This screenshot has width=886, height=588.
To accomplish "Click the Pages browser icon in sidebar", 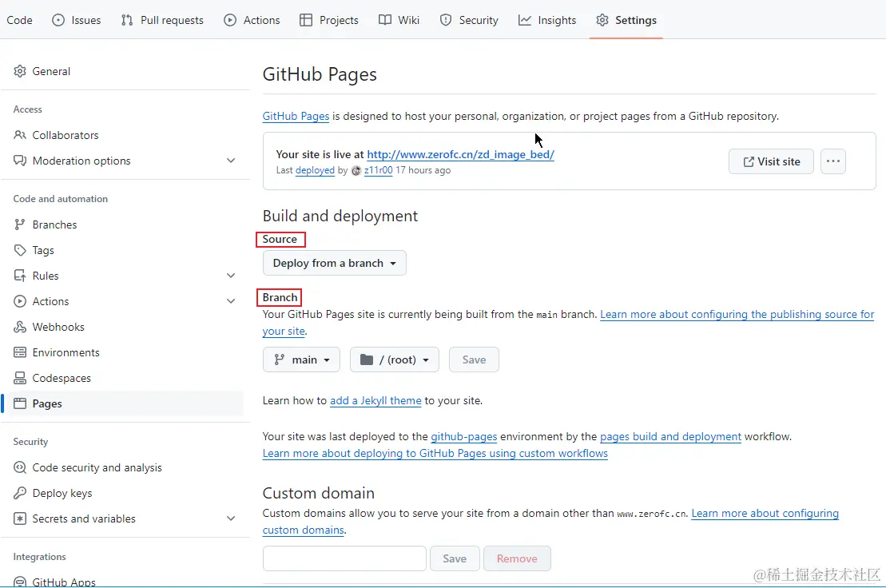I will click(x=20, y=403).
